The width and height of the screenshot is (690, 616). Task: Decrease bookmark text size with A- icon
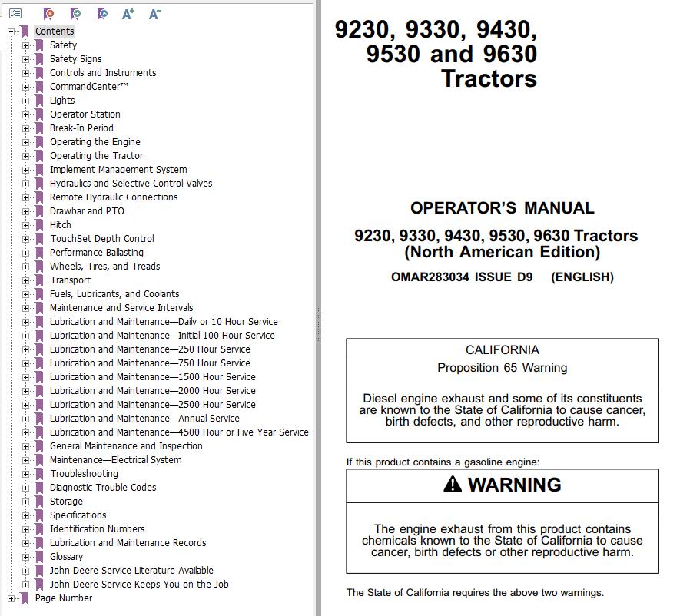[154, 14]
